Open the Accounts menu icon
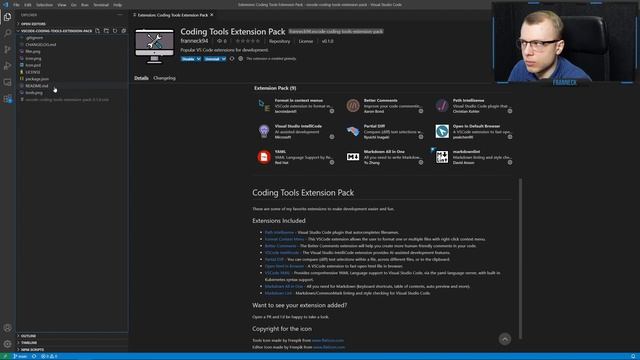 tap(7, 328)
